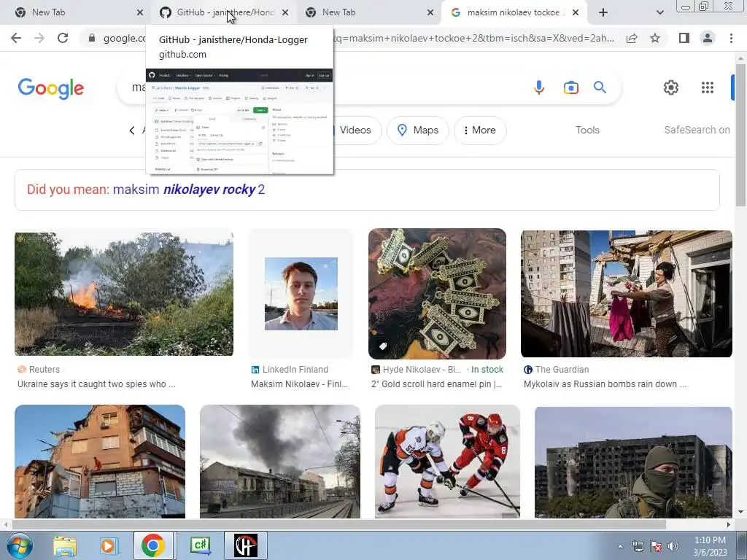Open the masked soldier image result
The image size is (747, 560).
(633, 462)
